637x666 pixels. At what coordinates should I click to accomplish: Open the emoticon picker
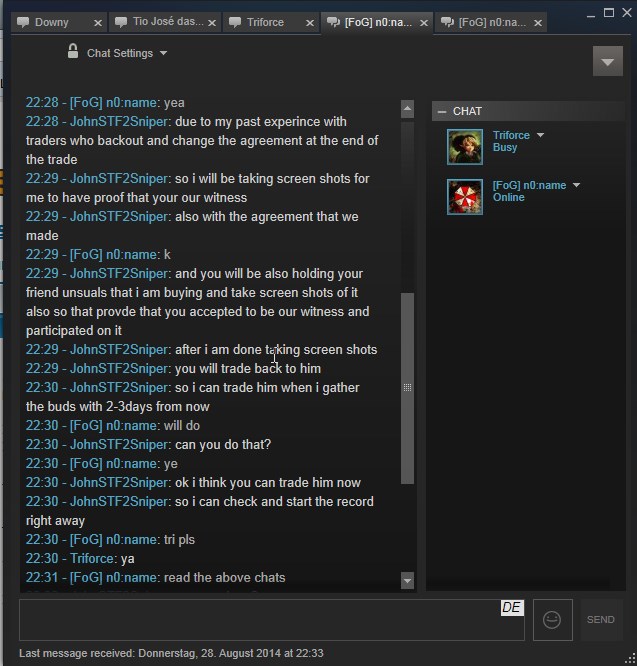[552, 620]
